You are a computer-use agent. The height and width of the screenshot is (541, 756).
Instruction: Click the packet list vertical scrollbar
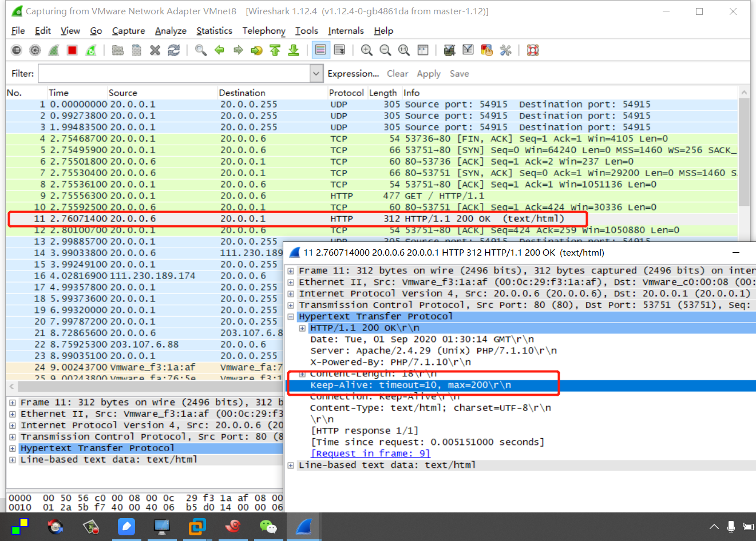[744, 152]
